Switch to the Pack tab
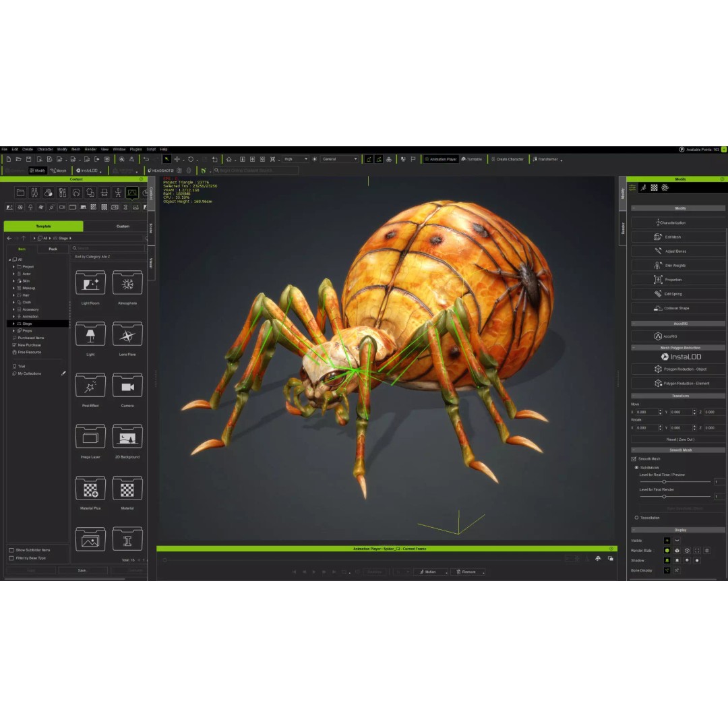Image resolution: width=728 pixels, height=728 pixels. pyautogui.click(x=53, y=249)
